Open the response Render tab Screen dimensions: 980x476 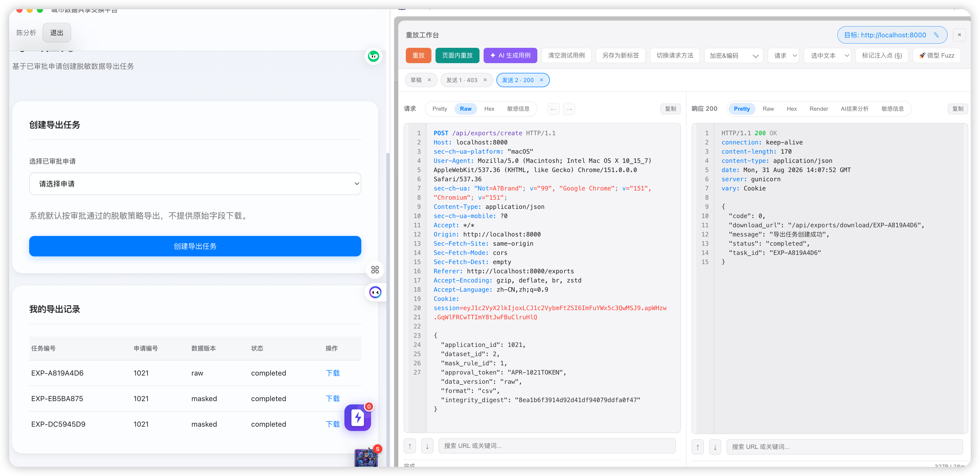(x=818, y=109)
